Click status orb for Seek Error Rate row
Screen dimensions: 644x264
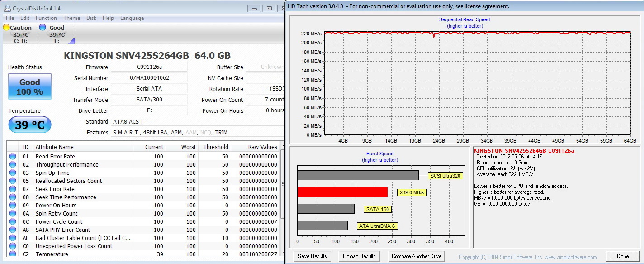point(13,189)
